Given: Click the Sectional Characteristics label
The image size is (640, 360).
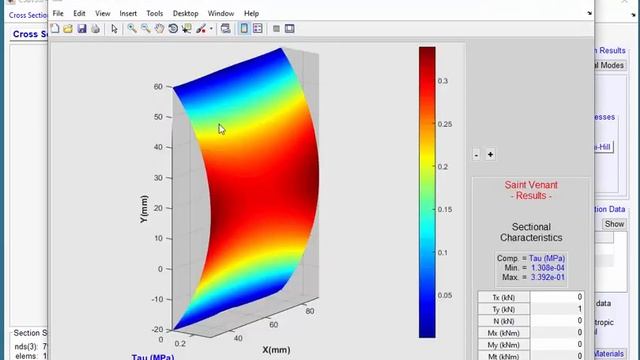Looking at the screenshot, I should (531, 232).
